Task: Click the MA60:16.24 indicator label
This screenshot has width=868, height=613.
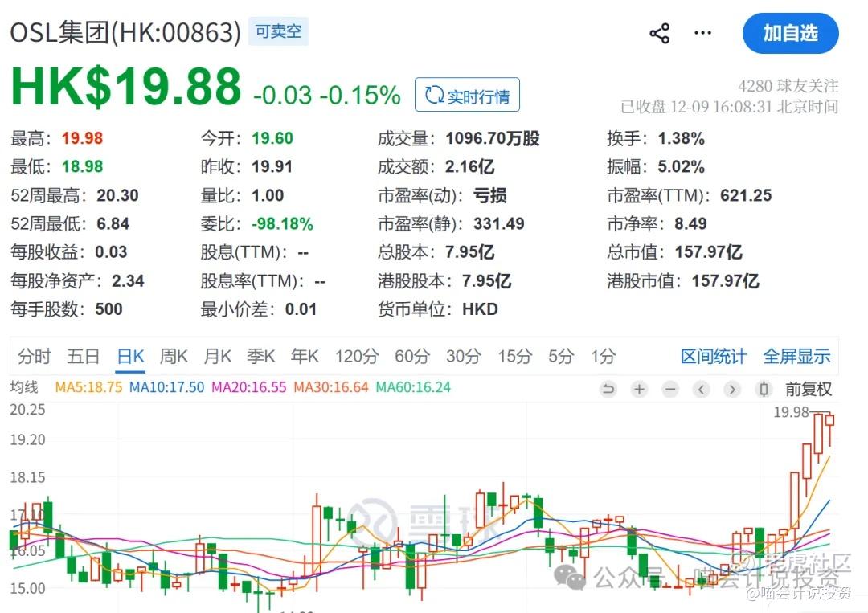Action: pyautogui.click(x=413, y=387)
